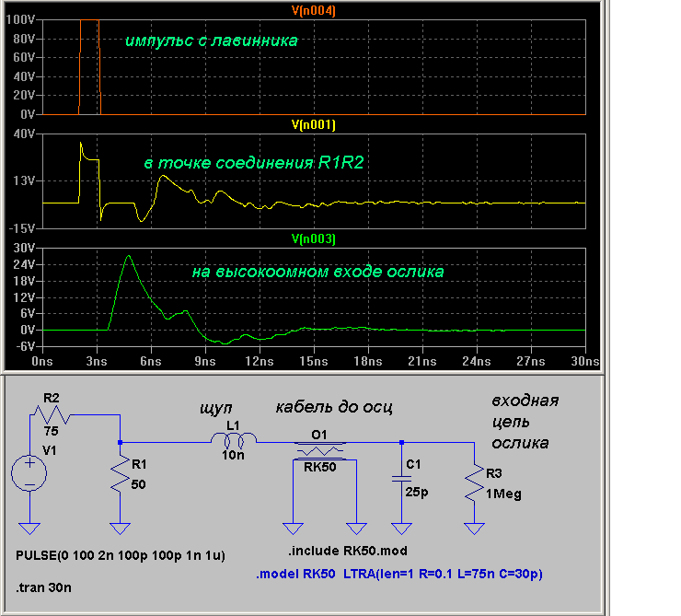Click the 30V axis label in bottom plot

pyautogui.click(x=24, y=248)
